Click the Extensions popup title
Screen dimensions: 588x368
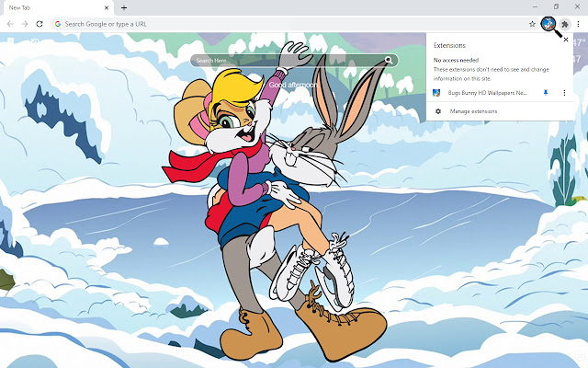pyautogui.click(x=449, y=45)
